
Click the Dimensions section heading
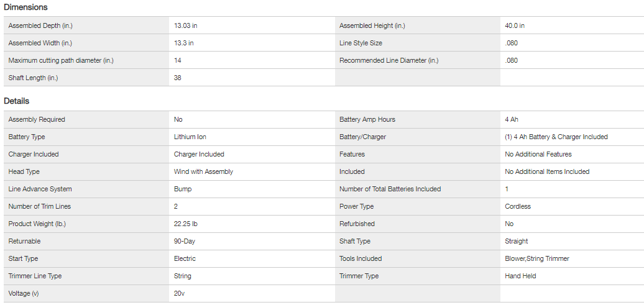(25, 7)
